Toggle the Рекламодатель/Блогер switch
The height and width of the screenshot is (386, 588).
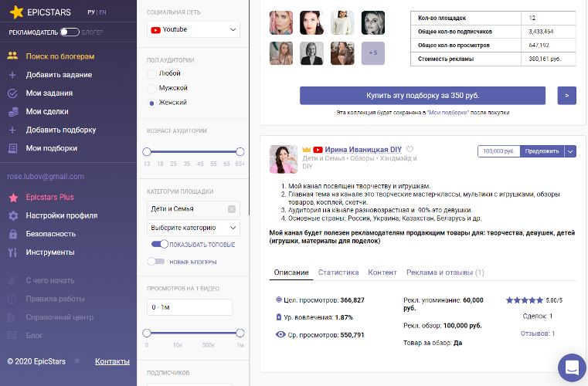(x=70, y=32)
